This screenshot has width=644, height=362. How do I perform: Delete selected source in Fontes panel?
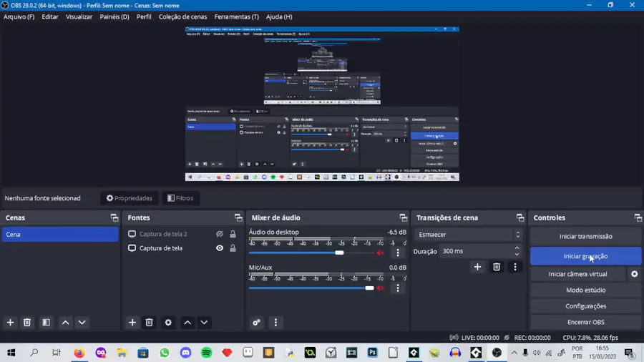coord(149,323)
